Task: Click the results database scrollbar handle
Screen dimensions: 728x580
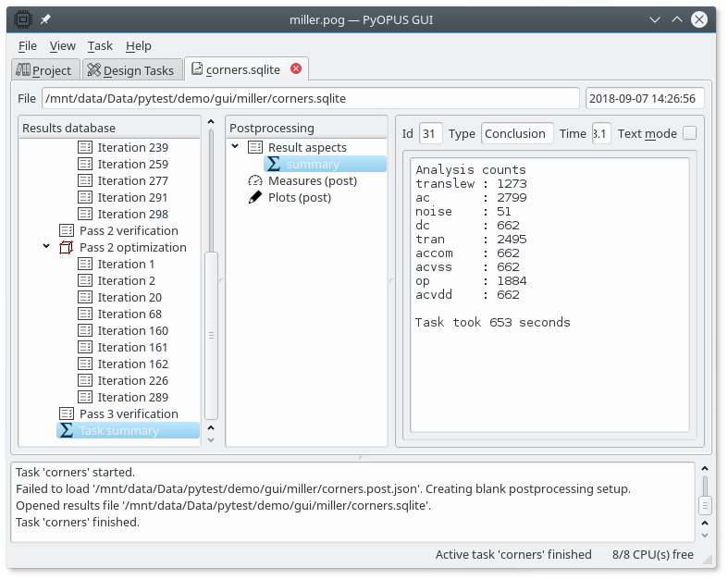Action: (x=211, y=333)
